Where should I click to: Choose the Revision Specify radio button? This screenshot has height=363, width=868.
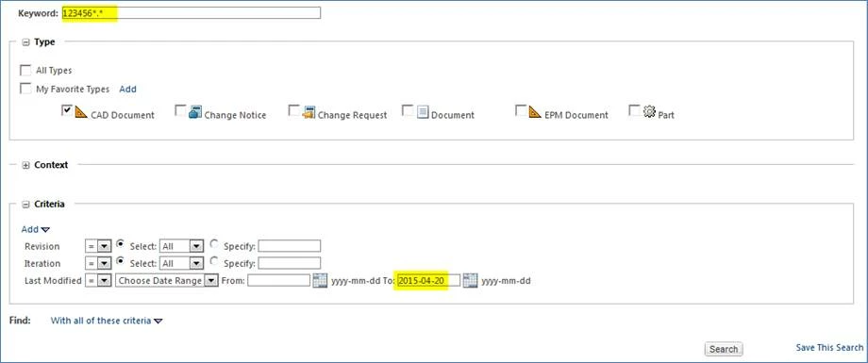pyautogui.click(x=214, y=244)
